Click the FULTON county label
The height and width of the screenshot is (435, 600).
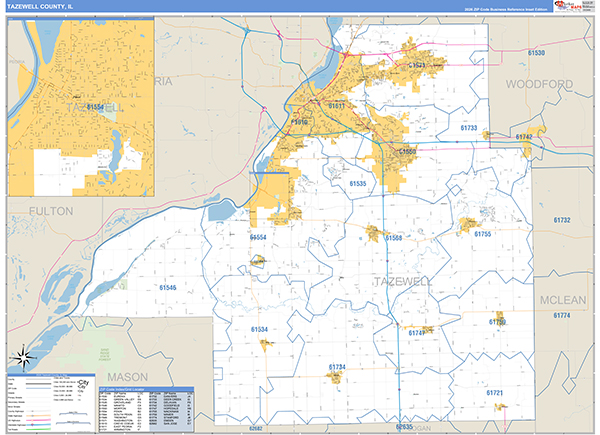pyautogui.click(x=51, y=211)
